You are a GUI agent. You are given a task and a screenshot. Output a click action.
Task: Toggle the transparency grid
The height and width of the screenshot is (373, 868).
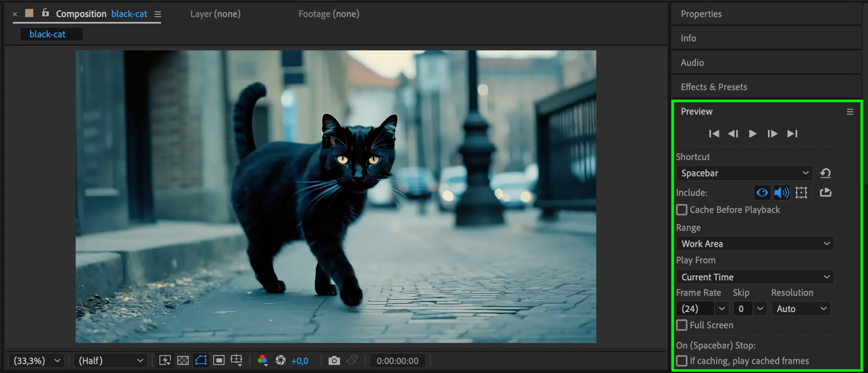[183, 360]
